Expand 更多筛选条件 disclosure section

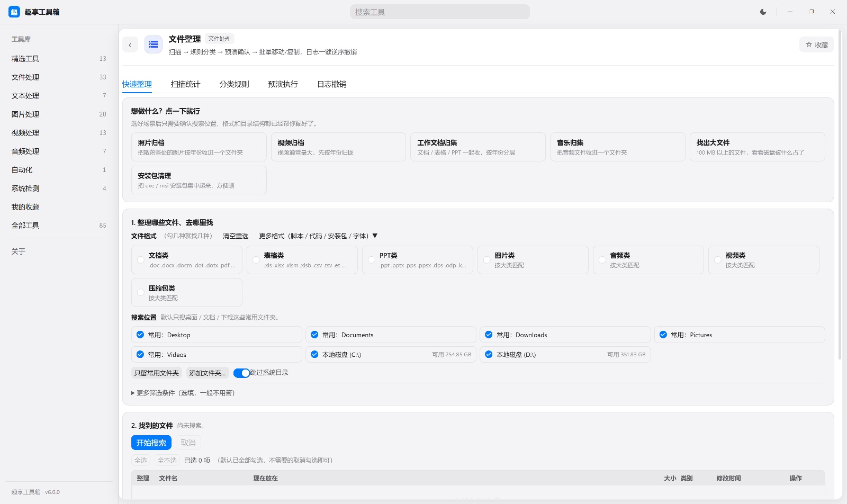coord(183,393)
